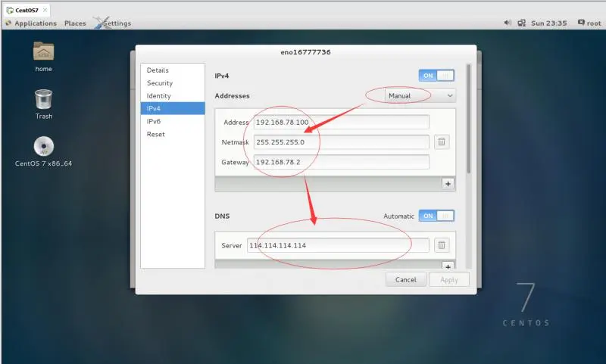The image size is (606, 364).
Task: Click the Netmask field 255.255.255.0
Action: tap(342, 142)
